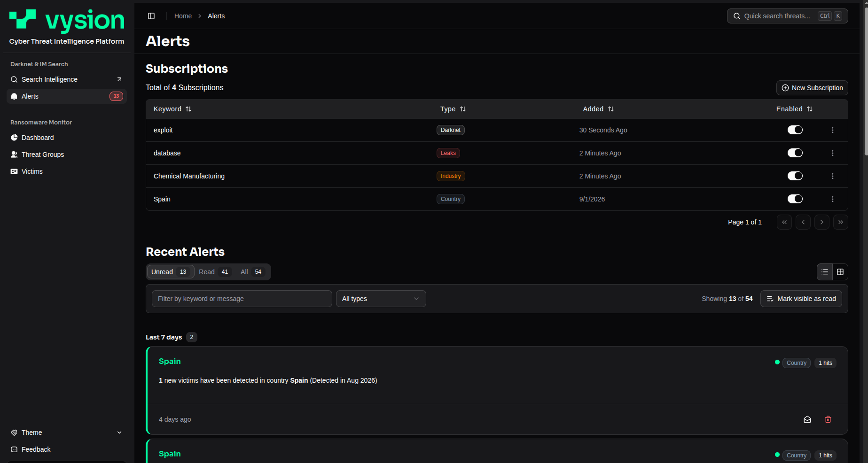
Task: Open the All types filter dropdown
Action: click(381, 299)
